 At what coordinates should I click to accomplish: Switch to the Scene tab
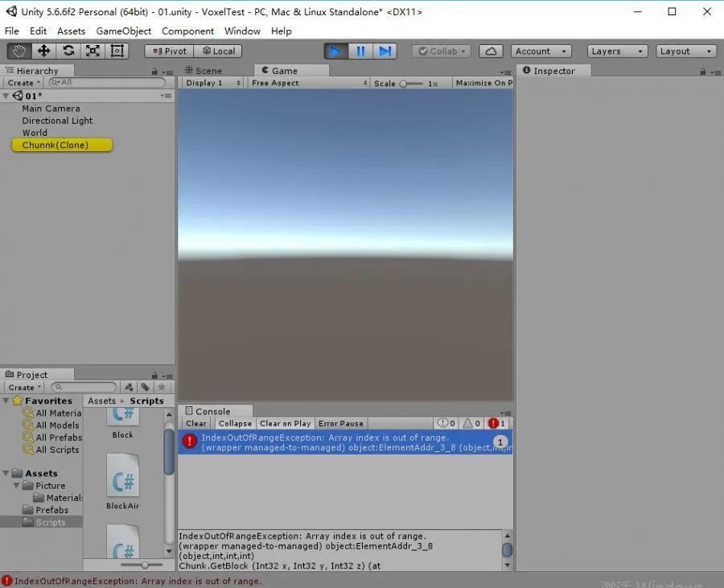tap(204, 71)
